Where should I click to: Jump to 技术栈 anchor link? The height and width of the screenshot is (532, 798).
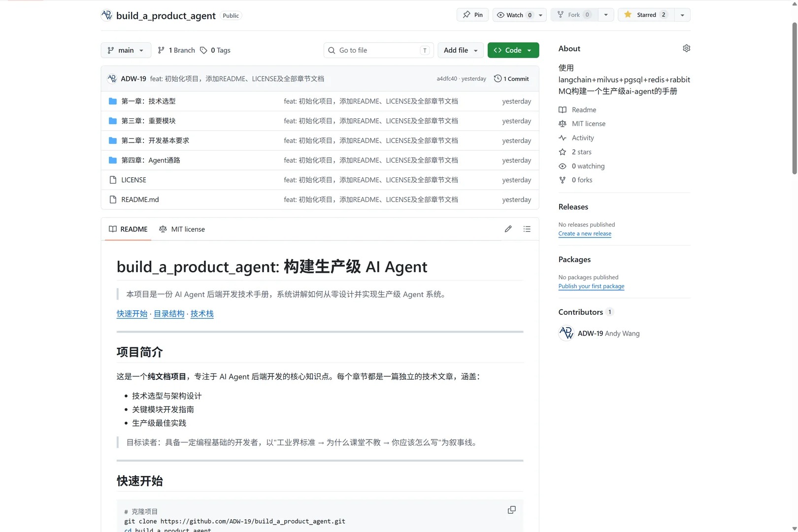(202, 314)
